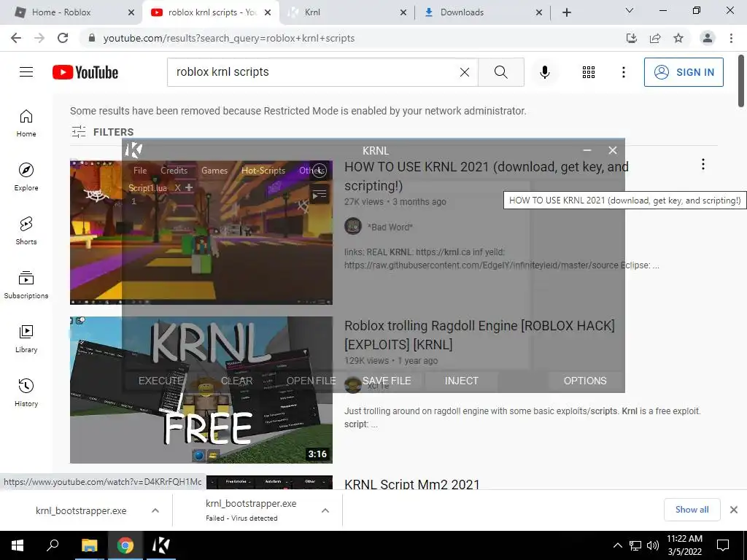This screenshot has width=747, height=560.
Task: Open Subscriptions in YouTube sidebar
Action: 26,285
